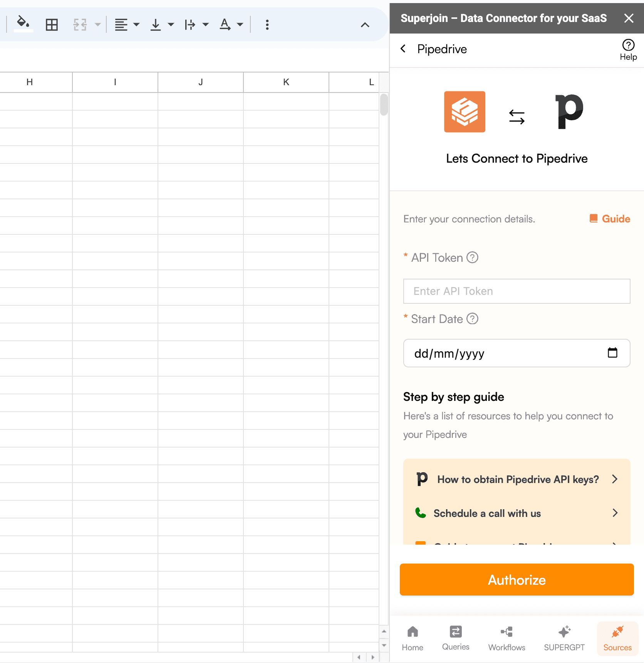This screenshot has width=644, height=663.
Task: Click the scroll left arrow of sheet
Action: (x=359, y=657)
